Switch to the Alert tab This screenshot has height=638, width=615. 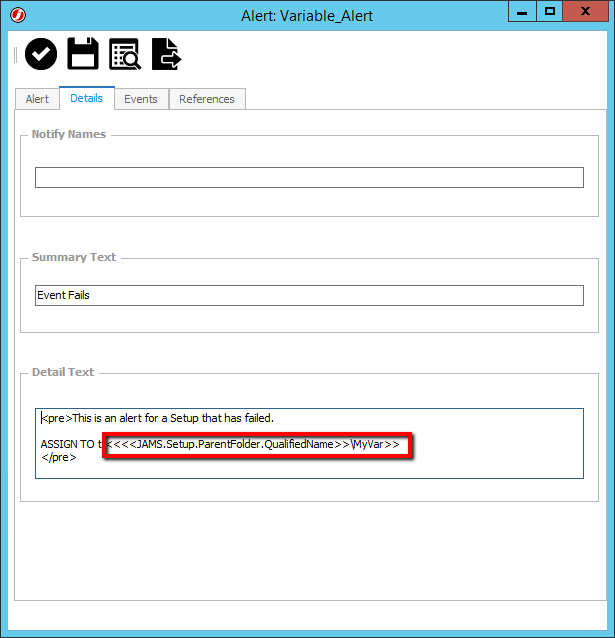tap(37, 99)
